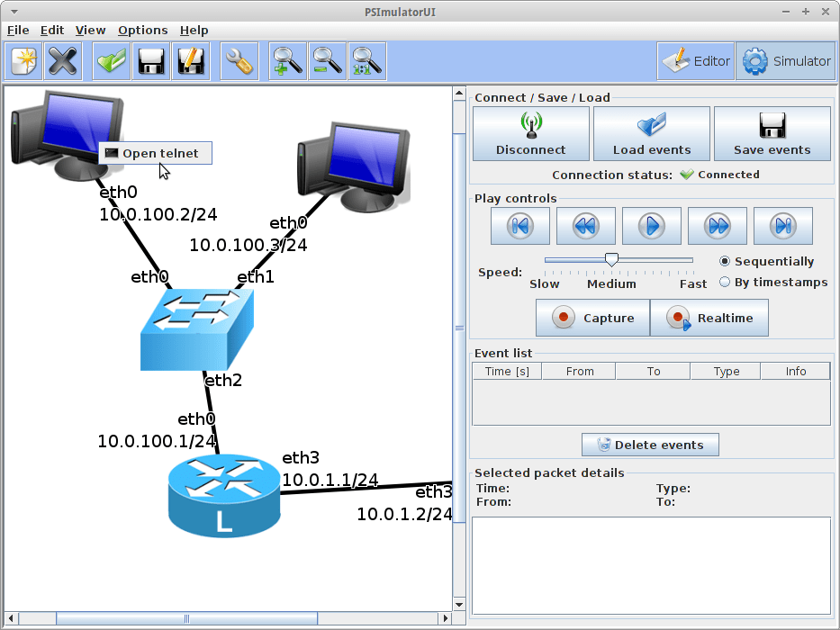Open the Options menu
The width and height of the screenshot is (840, 630).
142,30
